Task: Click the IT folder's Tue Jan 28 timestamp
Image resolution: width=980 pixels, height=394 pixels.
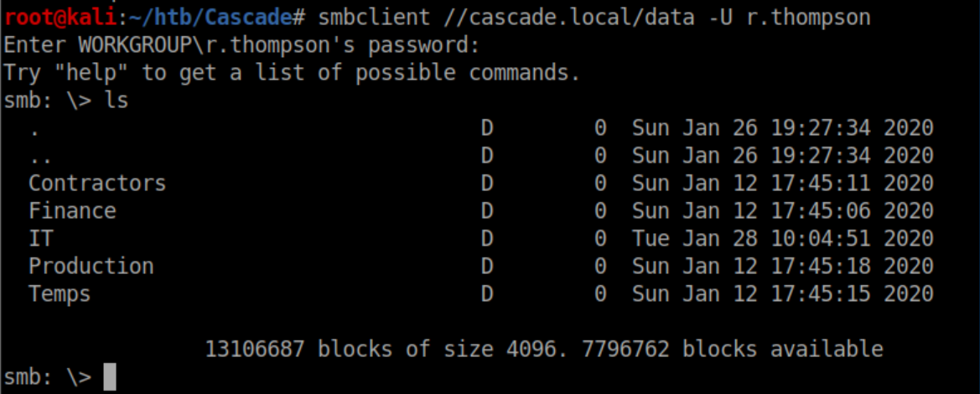Action: pyautogui.click(x=782, y=238)
